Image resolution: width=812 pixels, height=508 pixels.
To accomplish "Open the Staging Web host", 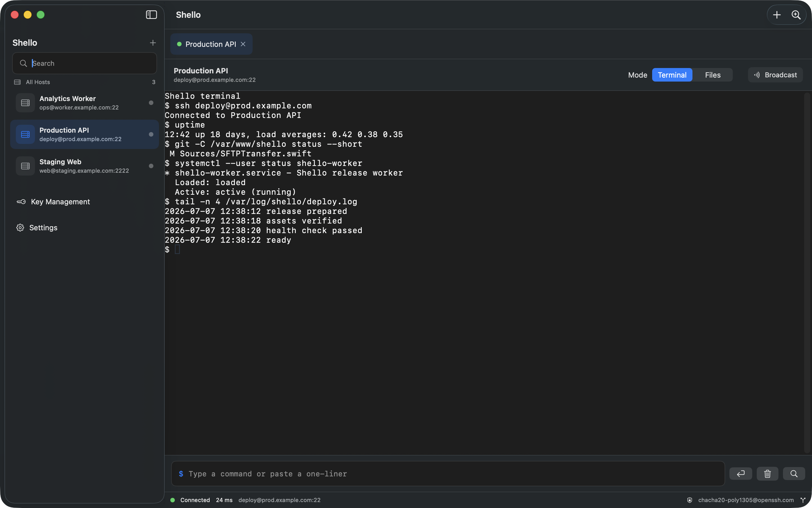I will [x=85, y=166].
